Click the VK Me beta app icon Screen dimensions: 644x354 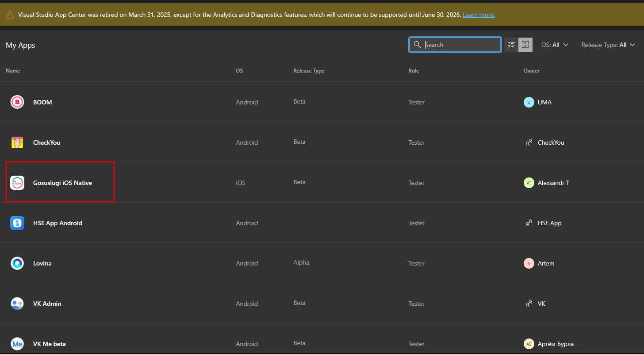coord(17,344)
